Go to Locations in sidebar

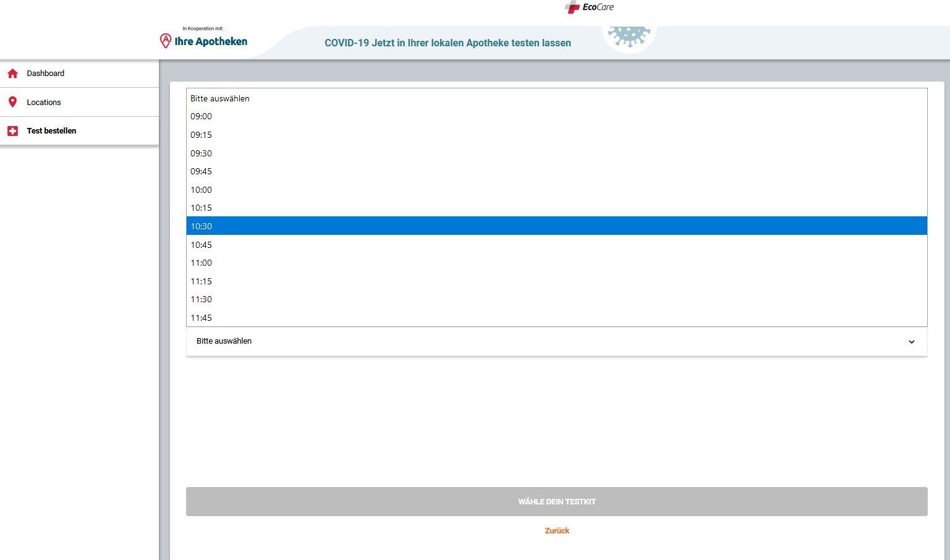point(44,103)
